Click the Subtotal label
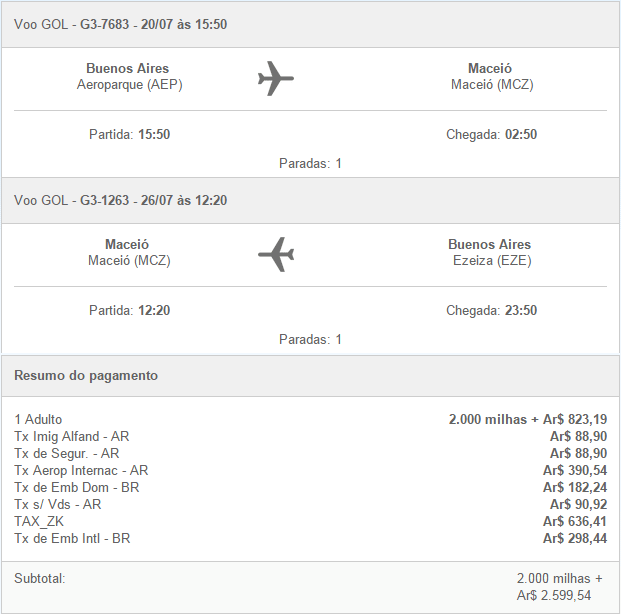Viewport: 621px width, 614px height. (x=40, y=578)
